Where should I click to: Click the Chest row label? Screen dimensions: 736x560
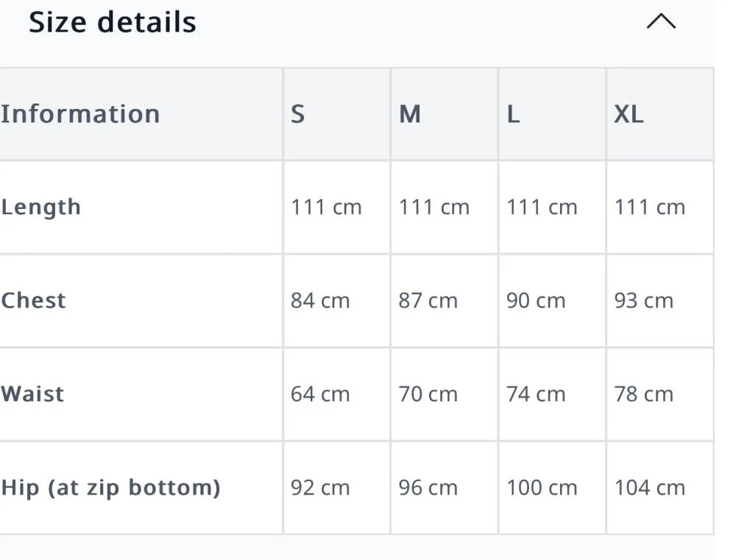click(x=34, y=300)
